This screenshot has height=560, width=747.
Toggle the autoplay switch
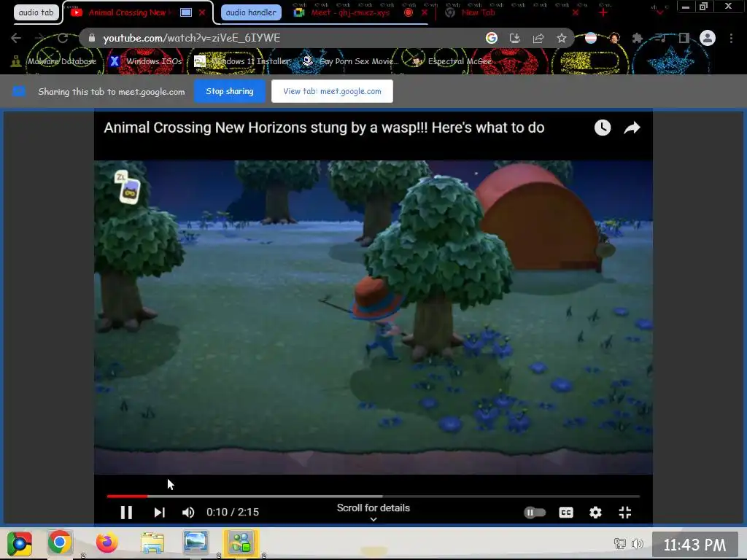[x=535, y=513]
